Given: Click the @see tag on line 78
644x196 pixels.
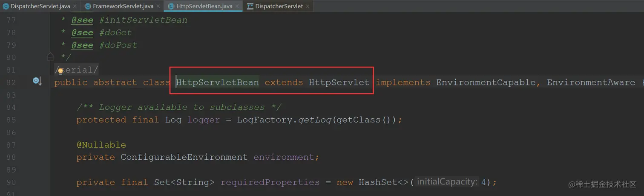Looking at the screenshot, I should pyautogui.click(x=82, y=32).
